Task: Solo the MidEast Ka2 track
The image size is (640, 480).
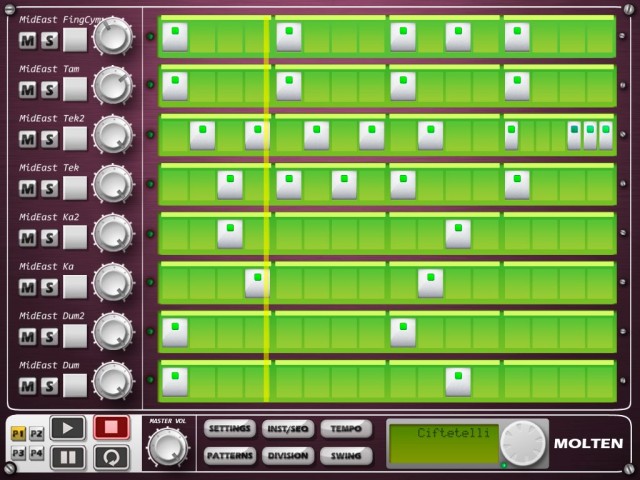Action: [49, 238]
